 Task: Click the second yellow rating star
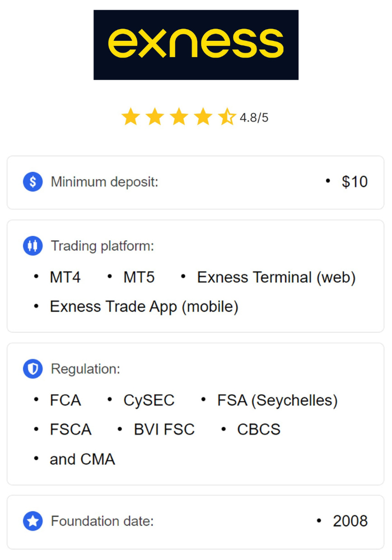[x=155, y=117]
